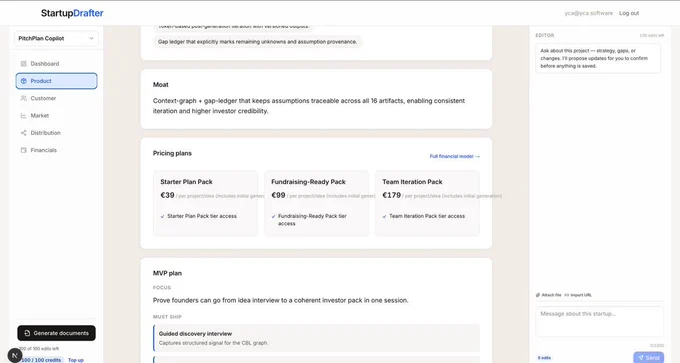Select the Starter Plan Pack card

point(206,203)
